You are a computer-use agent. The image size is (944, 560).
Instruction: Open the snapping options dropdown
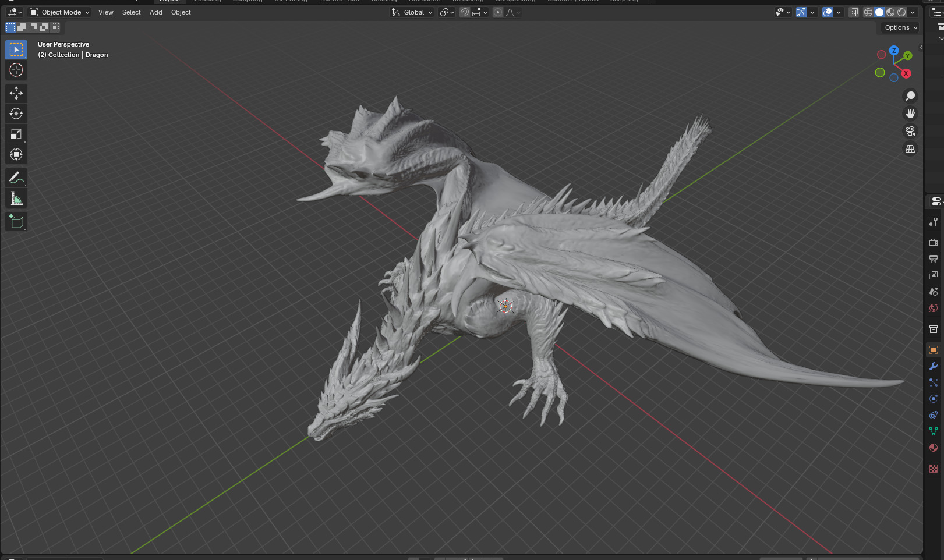(x=480, y=12)
